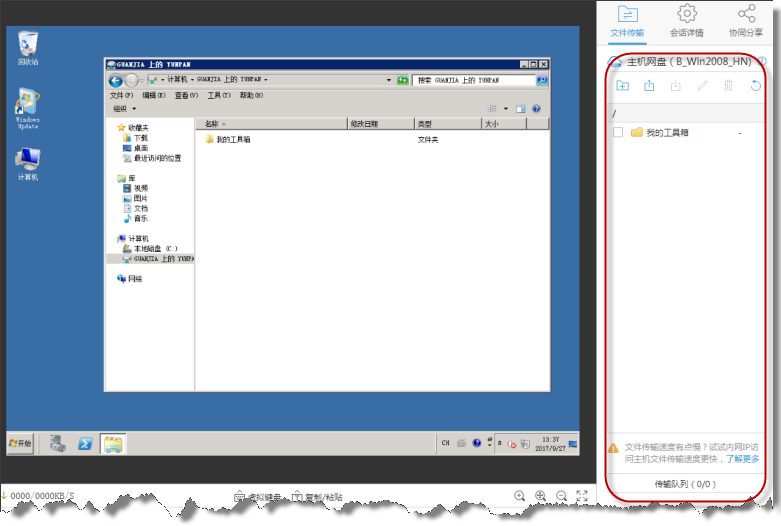Click the refresh icon in file transfer toolbar
The height and width of the screenshot is (526, 781).
point(756,86)
